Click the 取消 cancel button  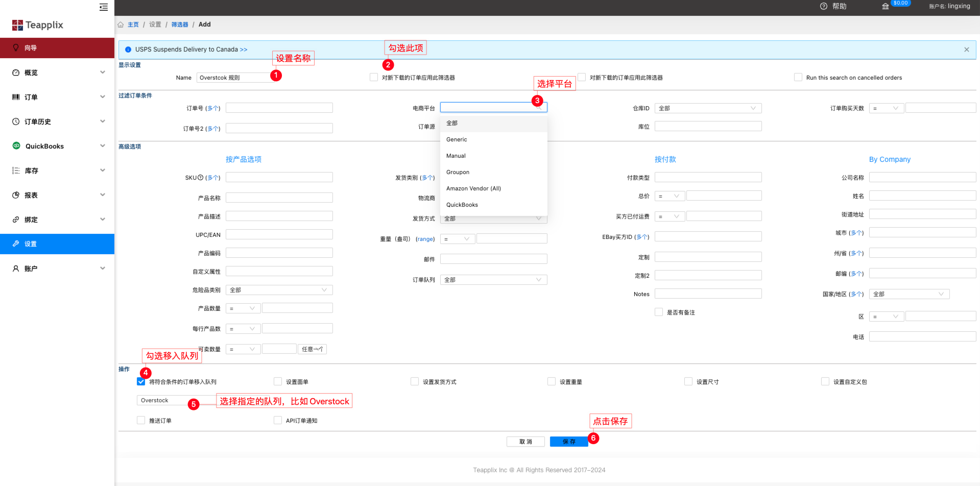point(525,442)
